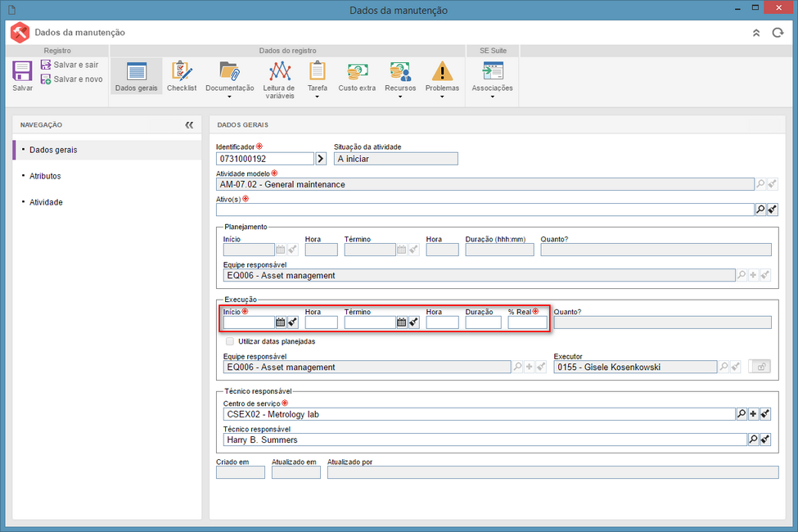
Task: Click Salvar e sair
Action: (x=70, y=65)
